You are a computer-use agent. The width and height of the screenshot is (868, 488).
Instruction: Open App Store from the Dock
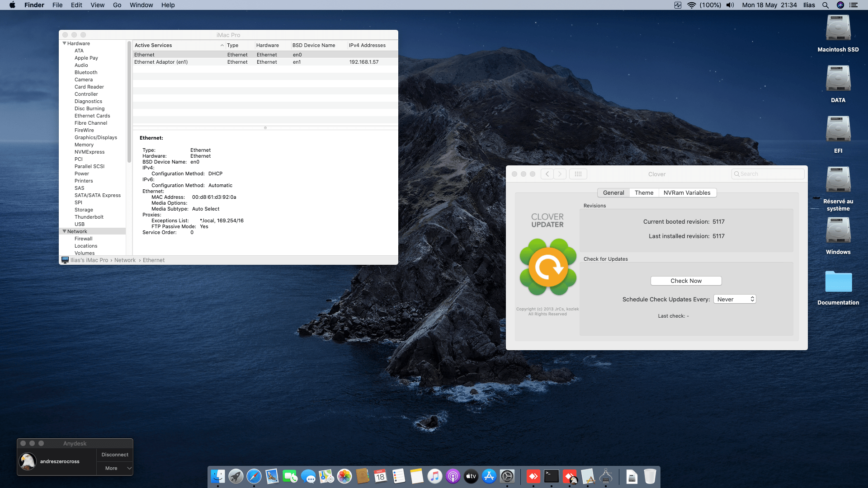[x=489, y=476]
